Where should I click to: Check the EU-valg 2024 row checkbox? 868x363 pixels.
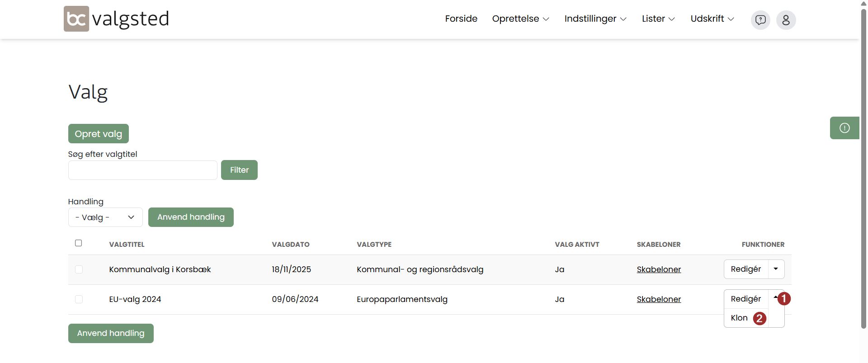coord(79,299)
